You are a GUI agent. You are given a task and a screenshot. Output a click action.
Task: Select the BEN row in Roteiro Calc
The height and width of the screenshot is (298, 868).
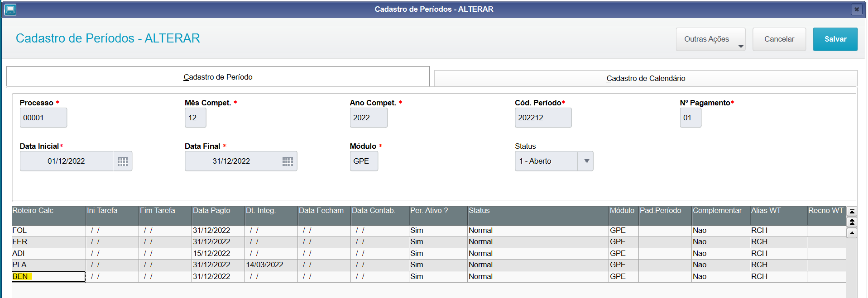click(48, 277)
